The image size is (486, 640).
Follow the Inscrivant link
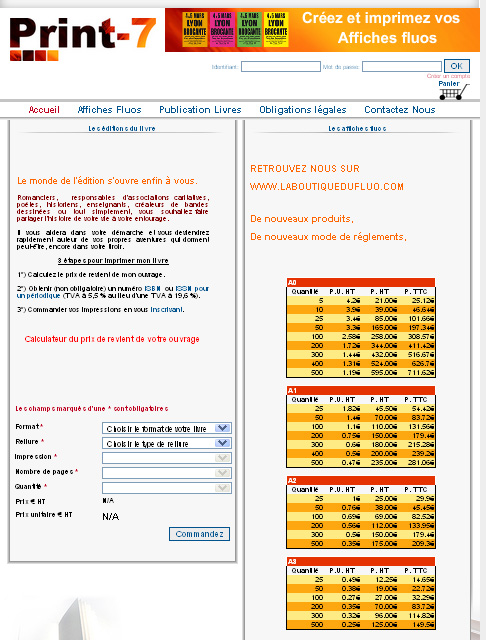coord(166,310)
